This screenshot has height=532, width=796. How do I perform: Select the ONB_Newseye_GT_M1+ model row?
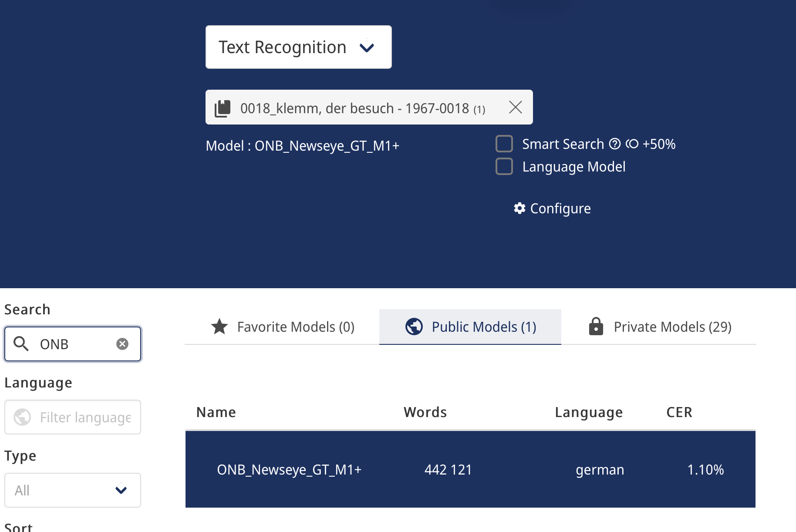click(470, 469)
